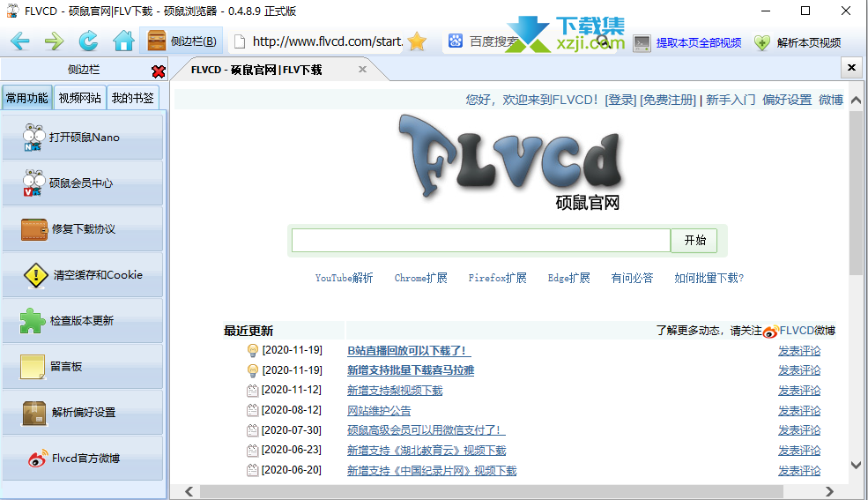Close the FLVCD browser tab
This screenshot has height=500, width=868.
click(x=362, y=69)
